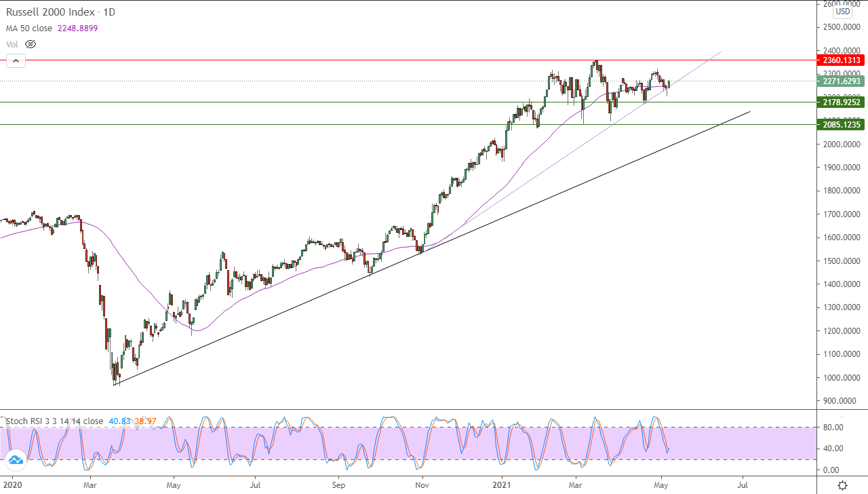Click the Stoch RSI D value 38.97
This screenshot has height=494, width=868.
point(145,421)
